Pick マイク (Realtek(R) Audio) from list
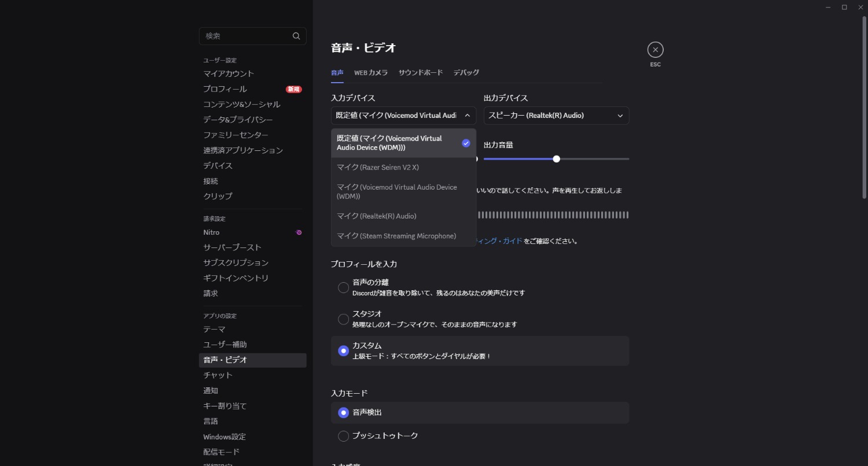868x466 pixels. 377,216
